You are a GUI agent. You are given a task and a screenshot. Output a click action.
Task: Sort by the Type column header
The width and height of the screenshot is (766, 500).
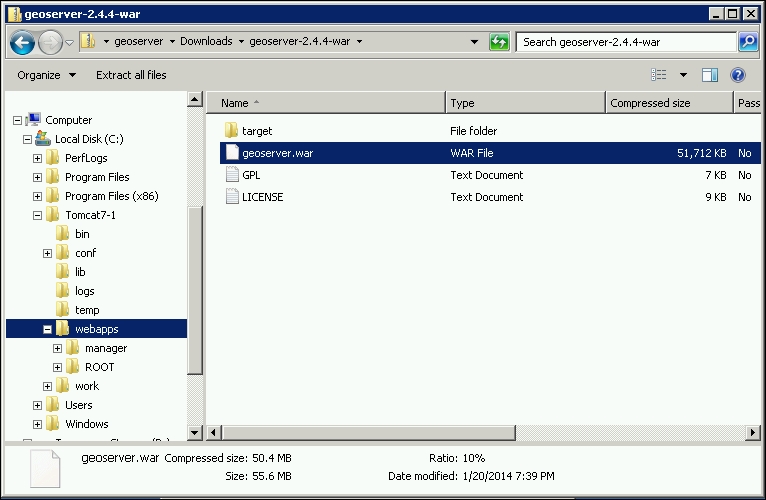click(526, 103)
